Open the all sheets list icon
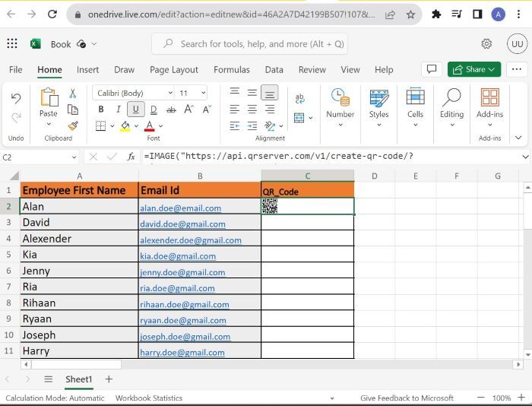This screenshot has height=406, width=532. tap(49, 379)
